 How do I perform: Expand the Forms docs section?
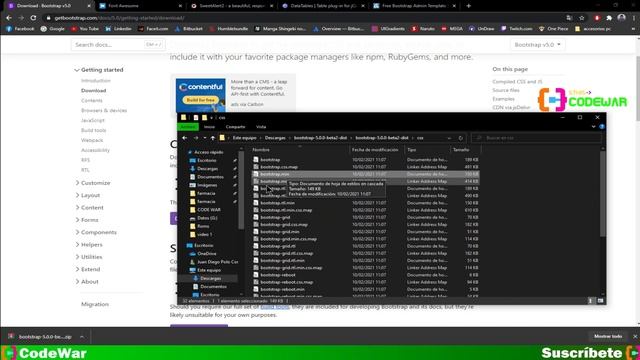click(87, 220)
